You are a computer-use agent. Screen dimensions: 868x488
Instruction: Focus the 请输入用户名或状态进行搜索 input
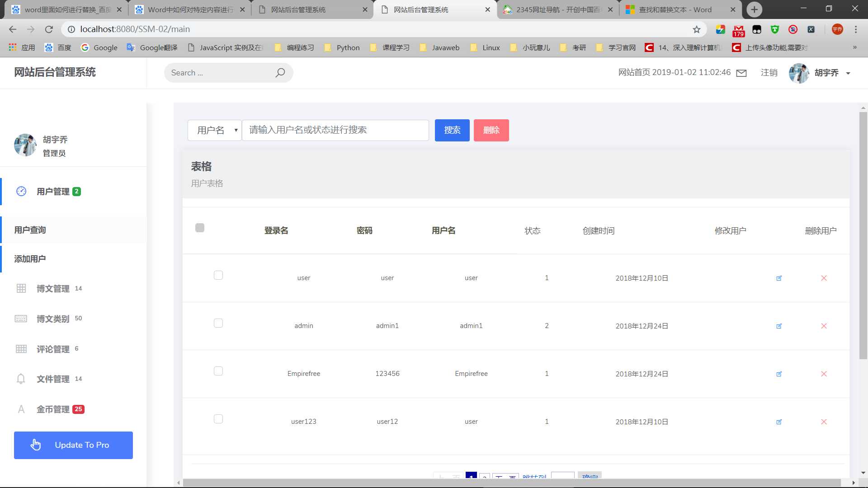pos(335,130)
